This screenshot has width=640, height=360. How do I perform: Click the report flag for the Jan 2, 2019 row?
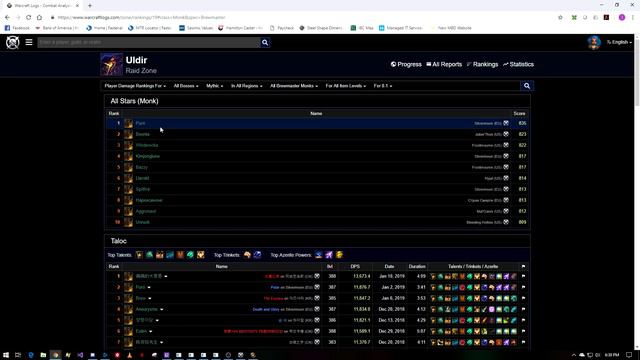tap(523, 287)
